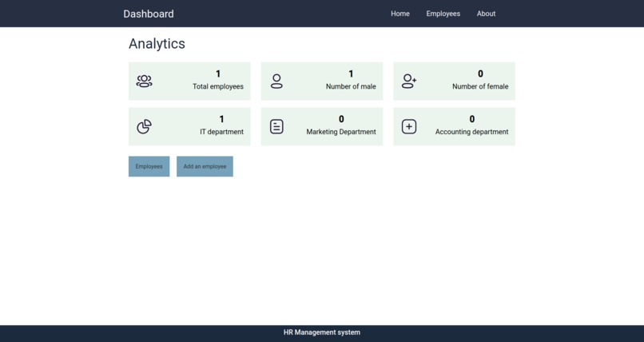Click the count value above Accounting department
This screenshot has width=644, height=342.
[472, 119]
